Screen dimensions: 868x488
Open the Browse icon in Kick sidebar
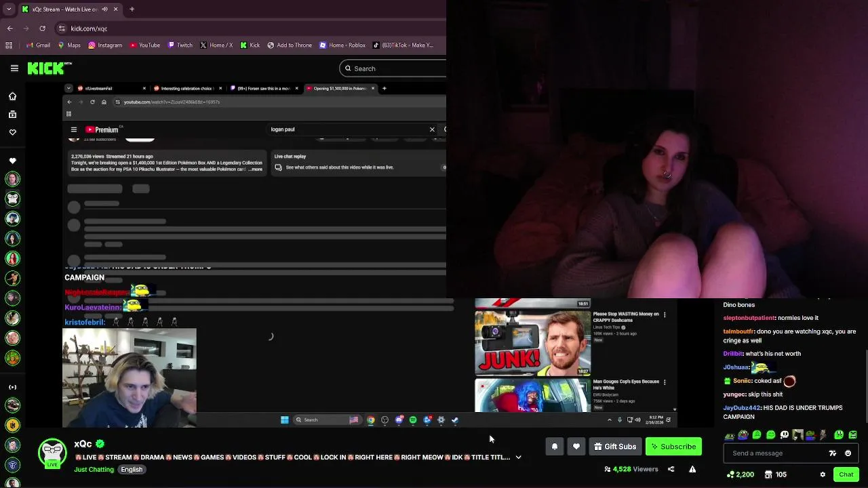click(12, 115)
